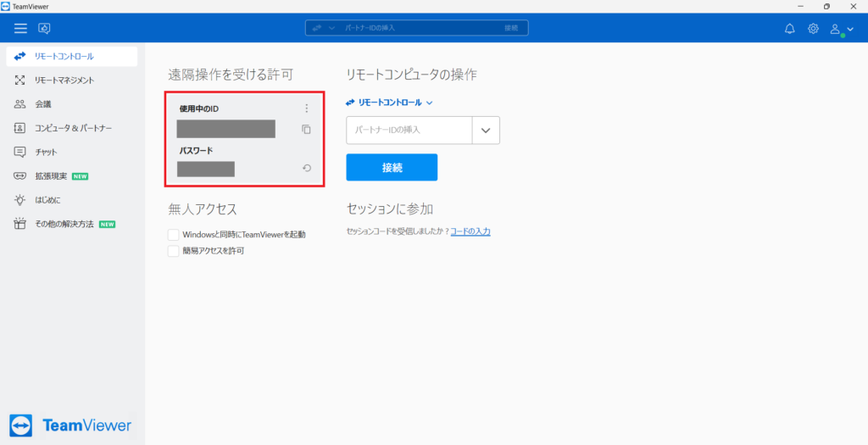This screenshot has height=445, width=868.
Task: Follow the コードの入力 link
Action: click(x=470, y=231)
